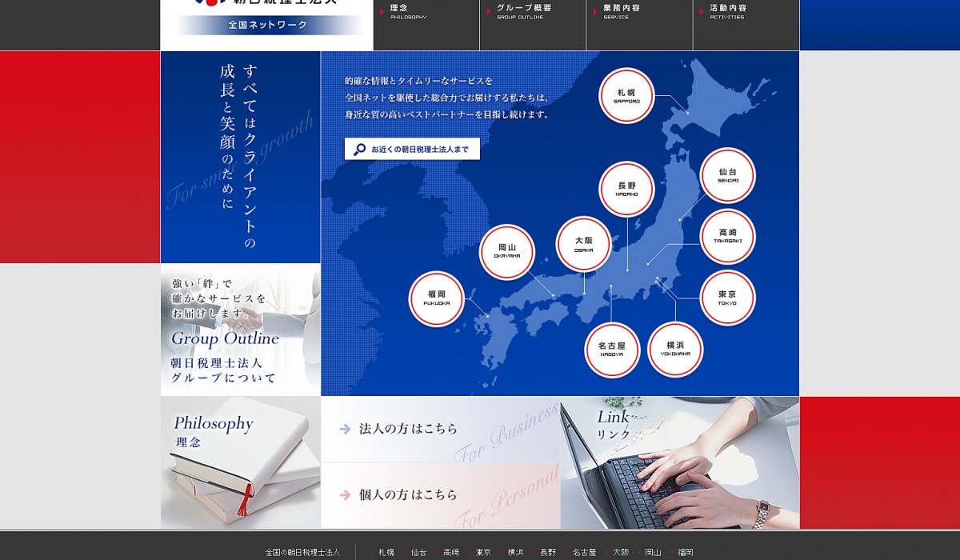This screenshot has height=560, width=960.
Task: Click the arrow icon beside 個人の方はこちら
Action: point(345,495)
